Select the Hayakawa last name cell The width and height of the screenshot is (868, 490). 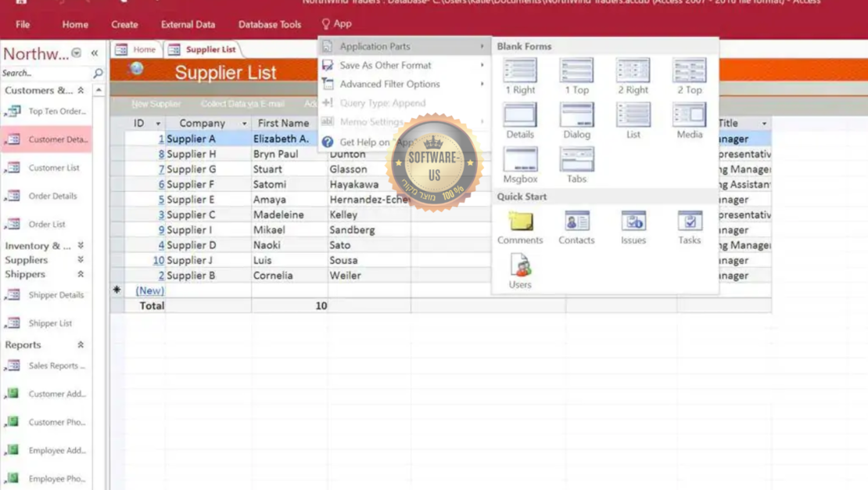(x=369, y=185)
